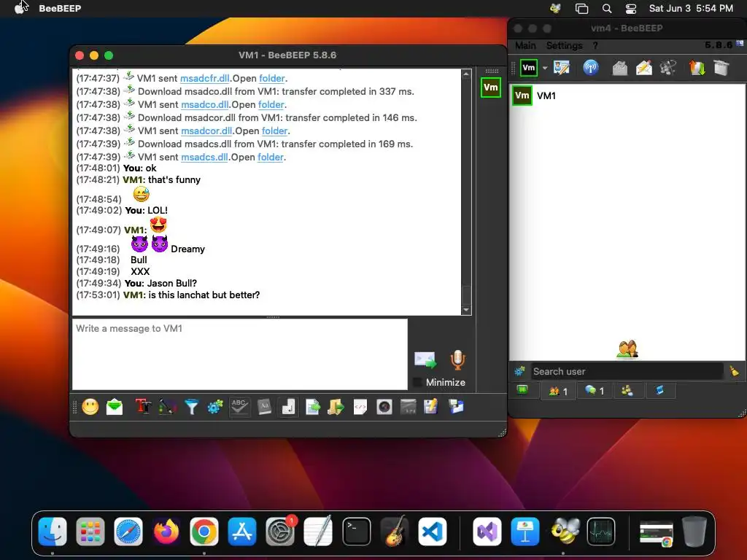Open folder link on the msadcor.dll line
This screenshot has width=747, height=560.
(274, 131)
